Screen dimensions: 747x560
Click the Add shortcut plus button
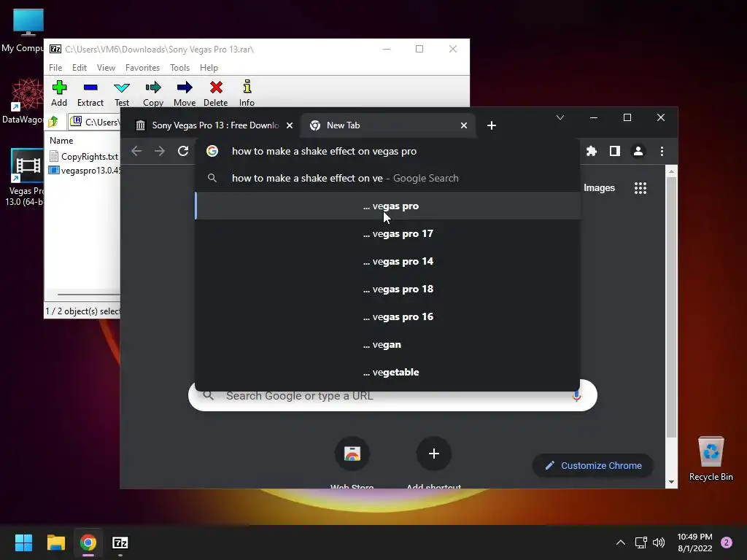point(433,454)
